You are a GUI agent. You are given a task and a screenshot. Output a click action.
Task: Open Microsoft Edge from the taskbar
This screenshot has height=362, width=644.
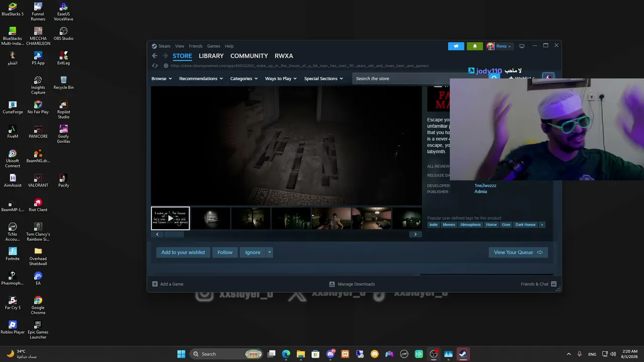tap(286, 354)
